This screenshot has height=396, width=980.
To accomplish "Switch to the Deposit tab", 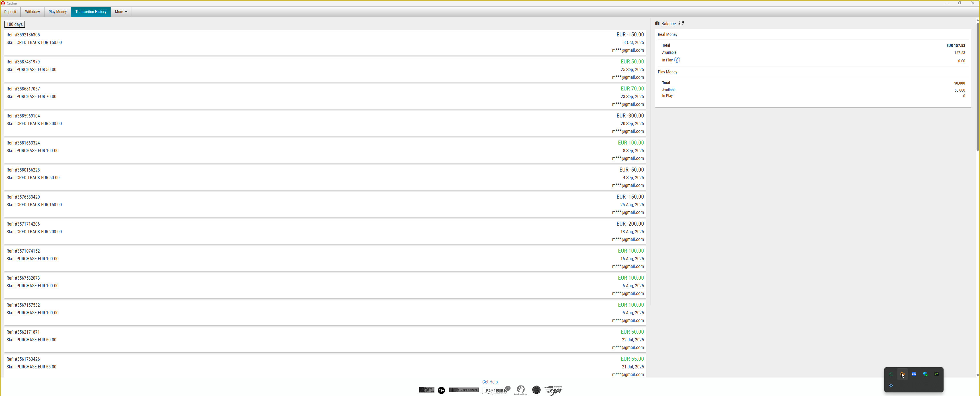I will pos(10,12).
